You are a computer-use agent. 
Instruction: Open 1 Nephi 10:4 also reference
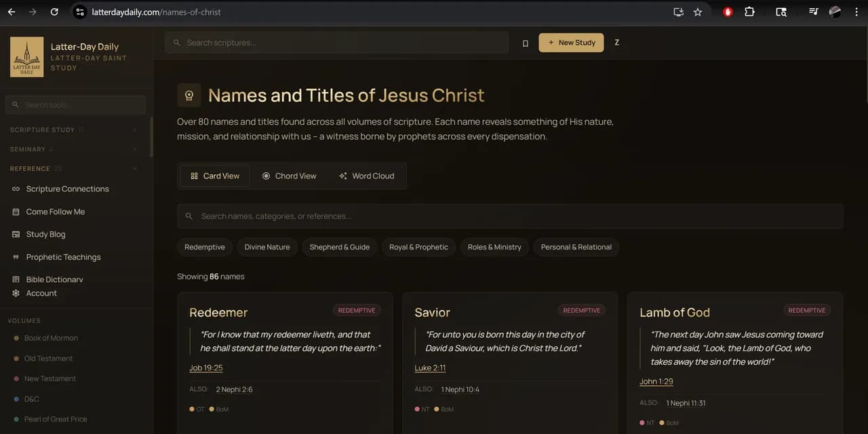point(460,390)
